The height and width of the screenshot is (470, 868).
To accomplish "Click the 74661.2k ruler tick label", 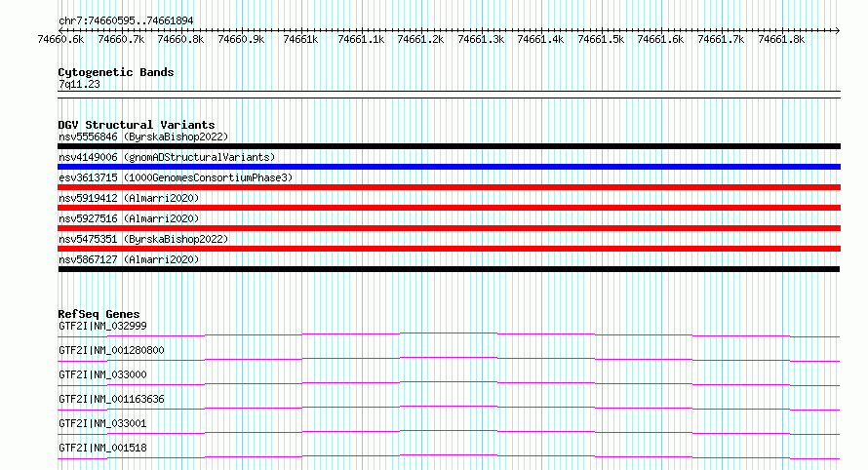I will pyautogui.click(x=420, y=39).
